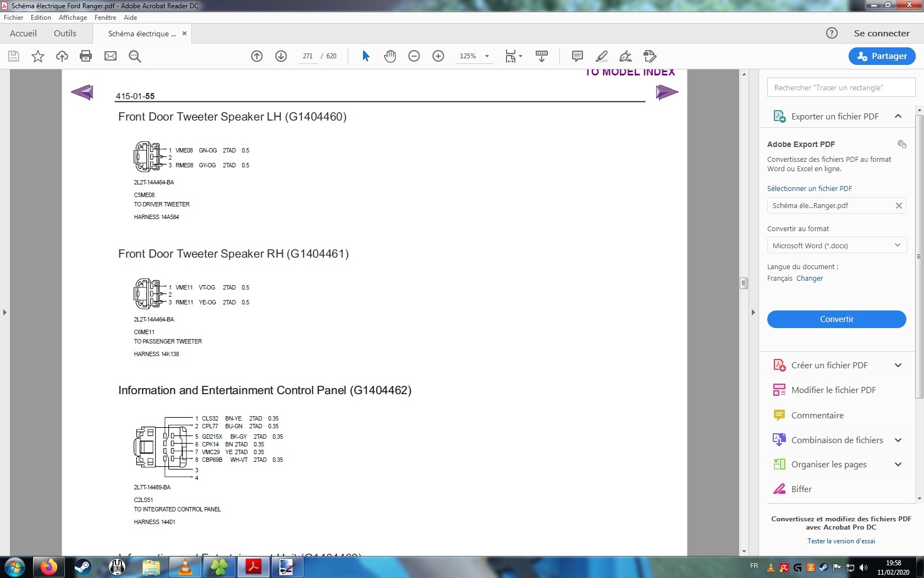Go to next page with the down arrow
924x578 pixels.
(x=281, y=56)
